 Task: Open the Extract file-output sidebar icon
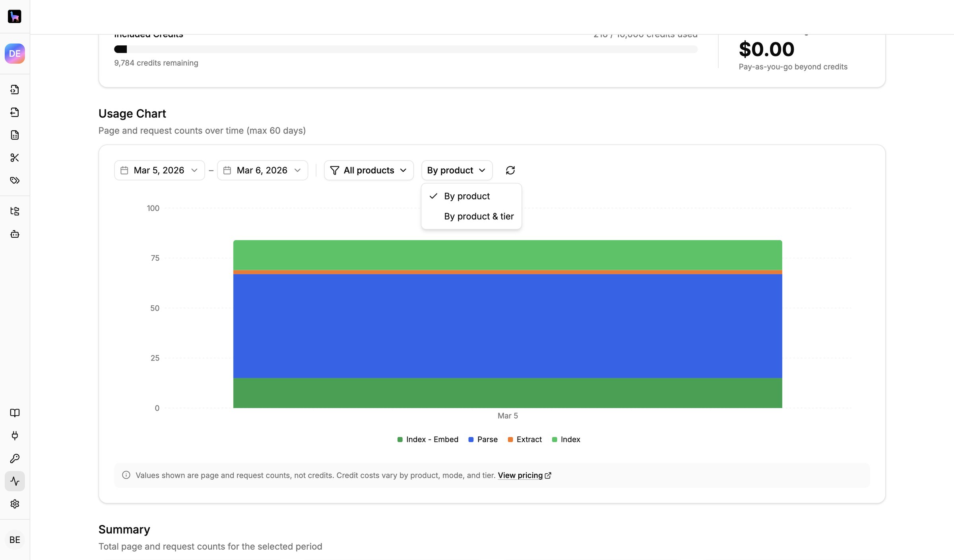15,112
